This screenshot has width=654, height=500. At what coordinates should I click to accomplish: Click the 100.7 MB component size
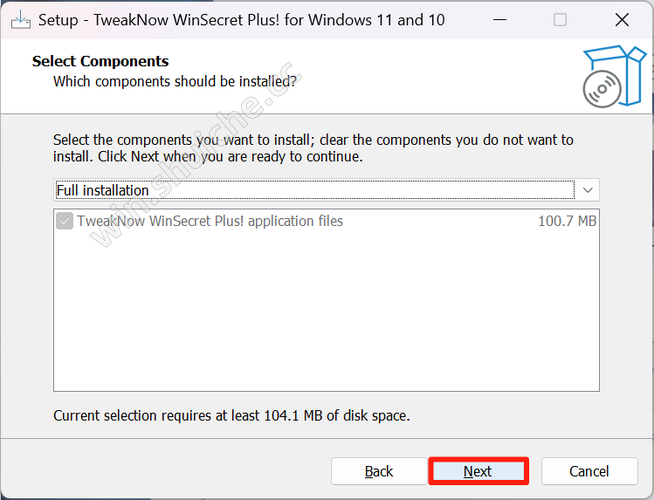pos(567,221)
